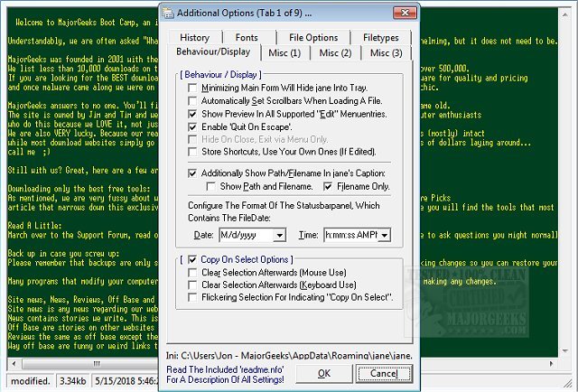This screenshot has width=578, height=392.
Task: Click 'Back up in case you screw up:' line
Action: click(x=63, y=253)
